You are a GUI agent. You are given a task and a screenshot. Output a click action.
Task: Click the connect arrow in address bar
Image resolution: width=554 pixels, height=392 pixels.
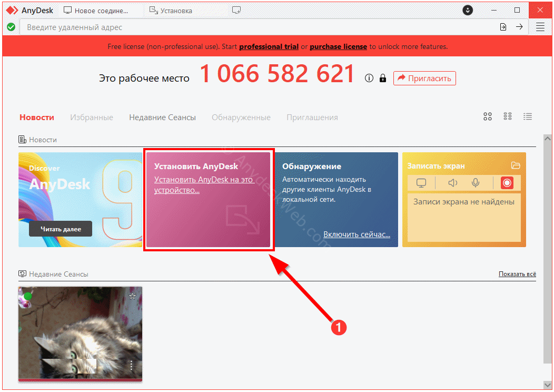pyautogui.click(x=519, y=27)
